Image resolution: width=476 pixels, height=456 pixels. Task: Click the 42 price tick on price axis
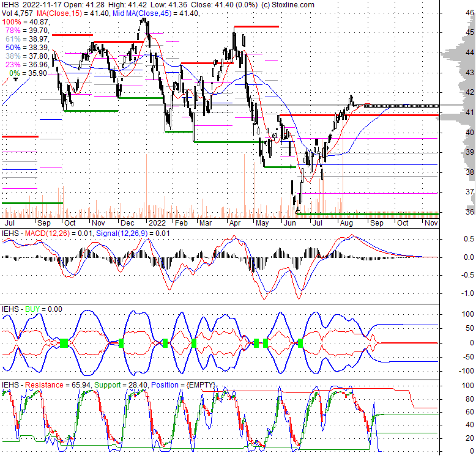click(470, 92)
